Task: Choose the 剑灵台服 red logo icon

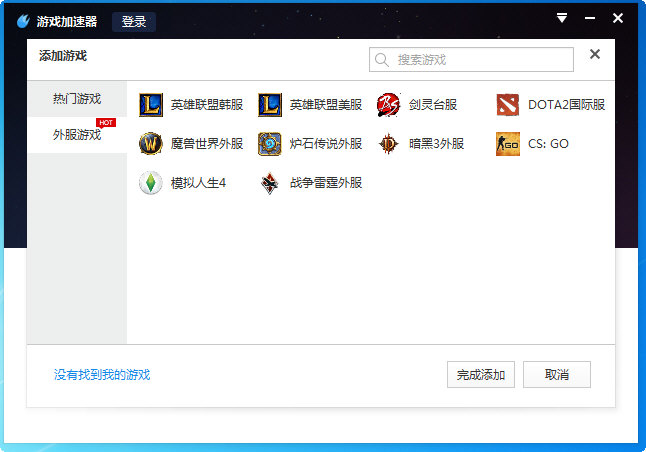Action: [x=389, y=105]
